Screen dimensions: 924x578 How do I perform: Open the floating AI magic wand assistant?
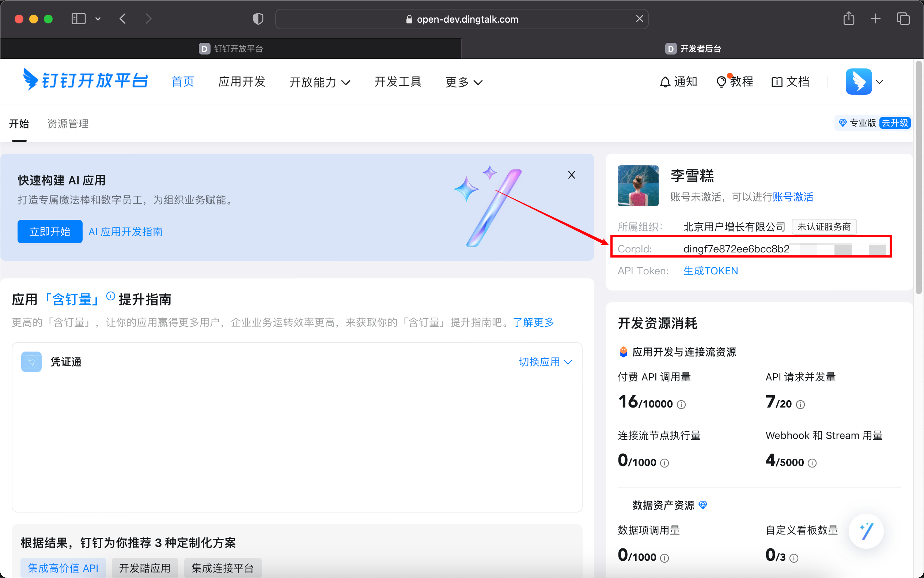coord(866,531)
